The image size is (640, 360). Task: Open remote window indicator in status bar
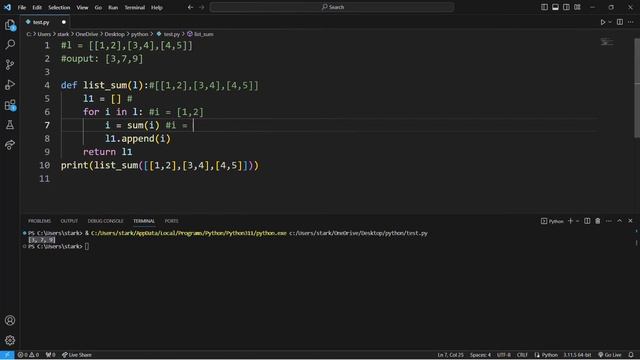tap(7, 355)
